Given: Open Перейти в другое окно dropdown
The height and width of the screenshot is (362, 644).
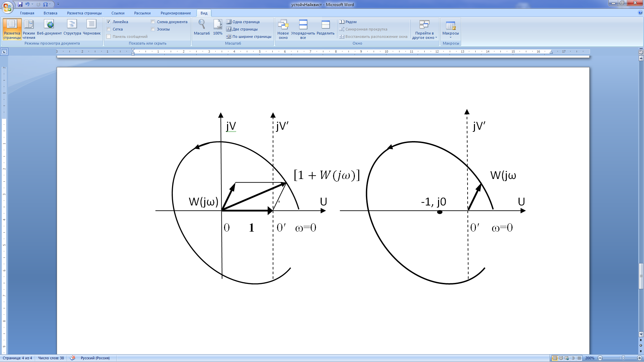Looking at the screenshot, I should click(x=424, y=29).
